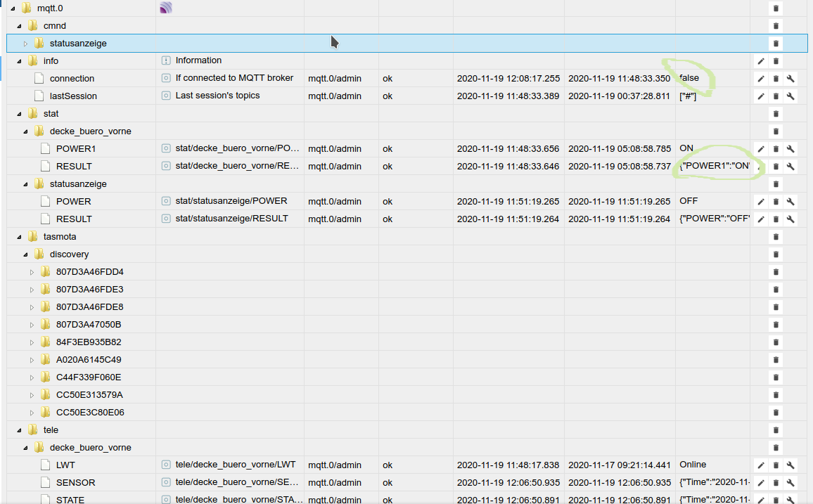Collapse the cmnd folder
Screen dimensions: 813x504
click(x=19, y=26)
